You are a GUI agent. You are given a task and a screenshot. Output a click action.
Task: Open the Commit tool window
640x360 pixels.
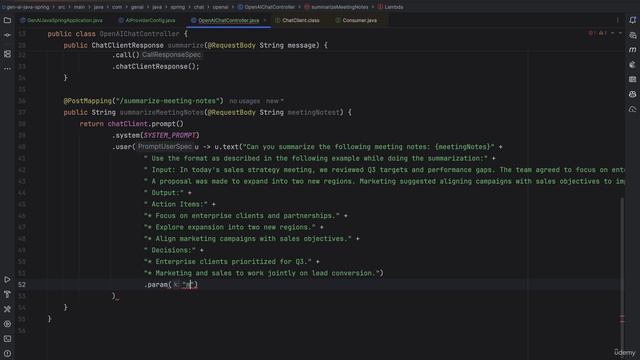(x=7, y=35)
